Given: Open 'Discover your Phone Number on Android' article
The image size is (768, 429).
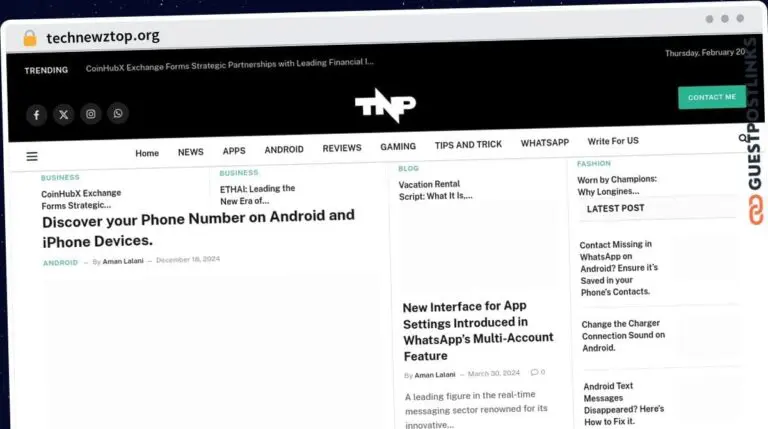Looking at the screenshot, I should [x=198, y=229].
